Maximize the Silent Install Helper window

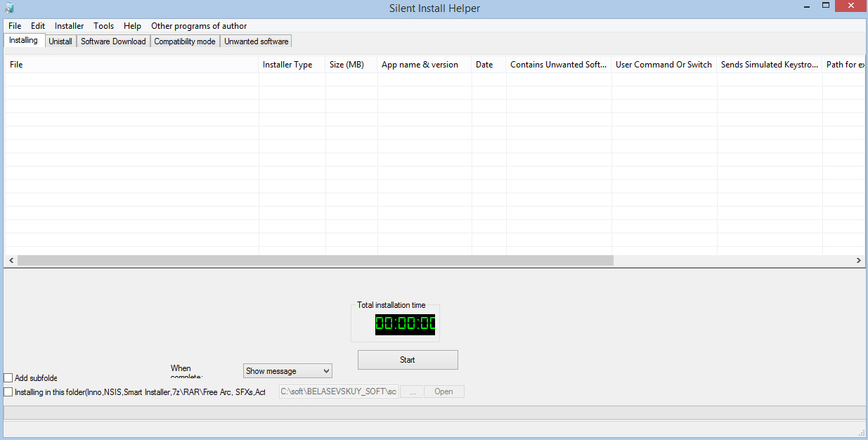(826, 6)
